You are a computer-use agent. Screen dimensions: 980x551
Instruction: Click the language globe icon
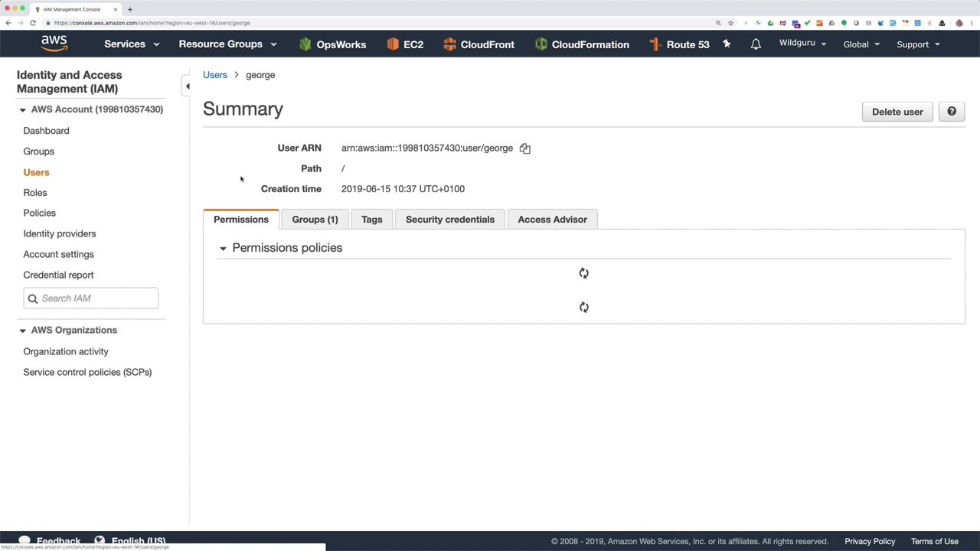100,541
